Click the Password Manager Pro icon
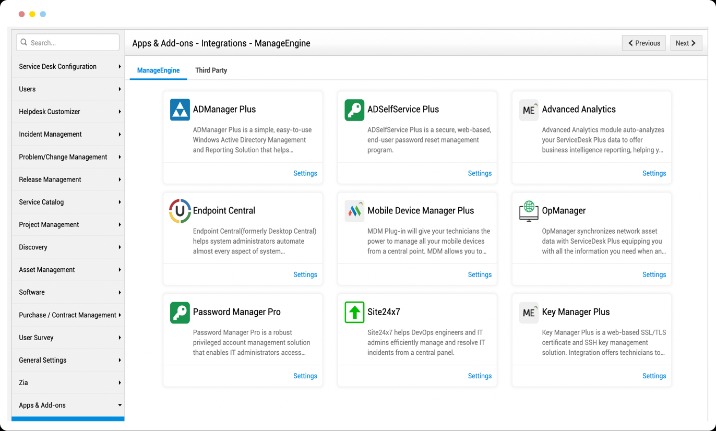 180,312
